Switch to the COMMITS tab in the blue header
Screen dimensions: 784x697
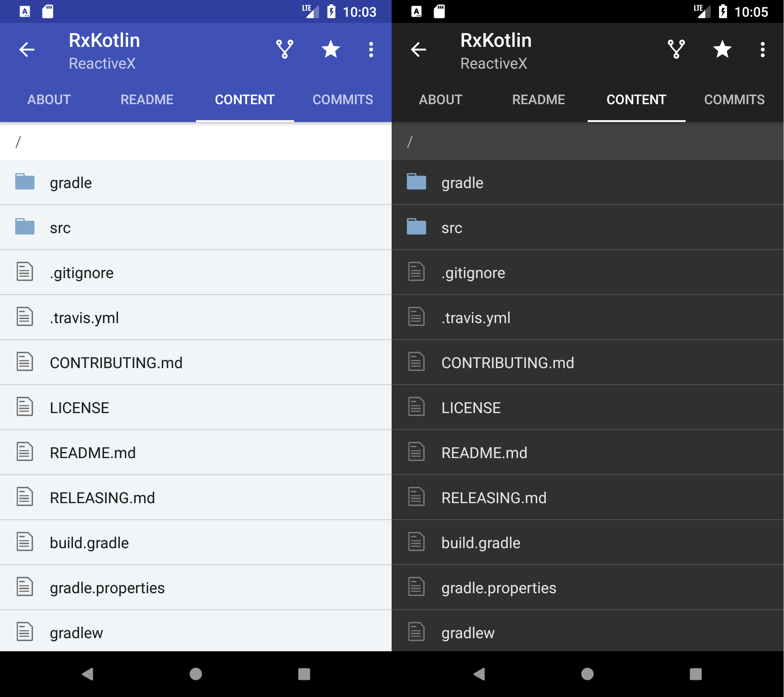click(343, 100)
